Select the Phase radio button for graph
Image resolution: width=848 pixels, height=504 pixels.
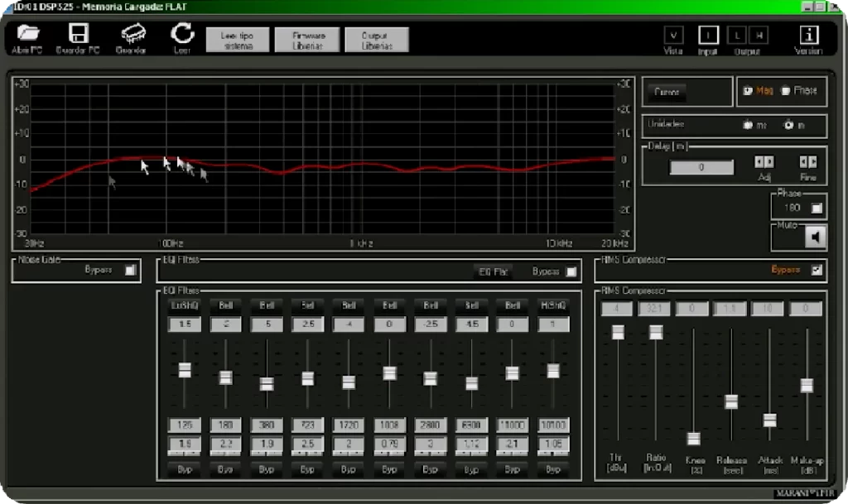coord(785,91)
